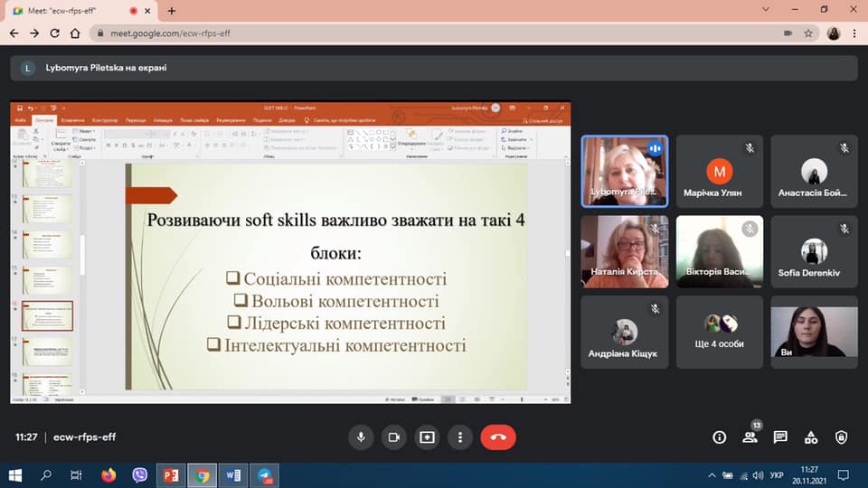Mute the microphone in Meet

pos(361,437)
